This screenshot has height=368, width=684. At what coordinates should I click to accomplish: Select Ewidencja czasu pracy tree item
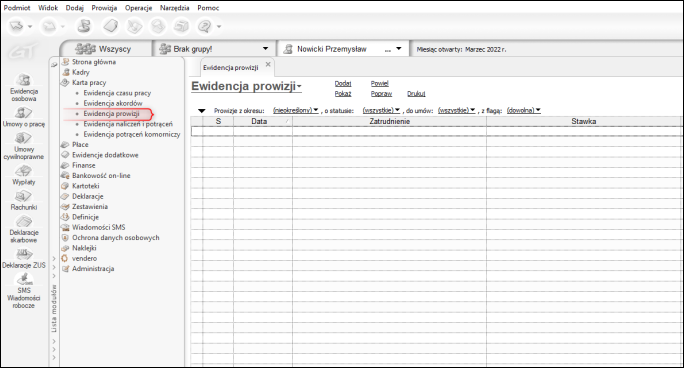pos(117,93)
